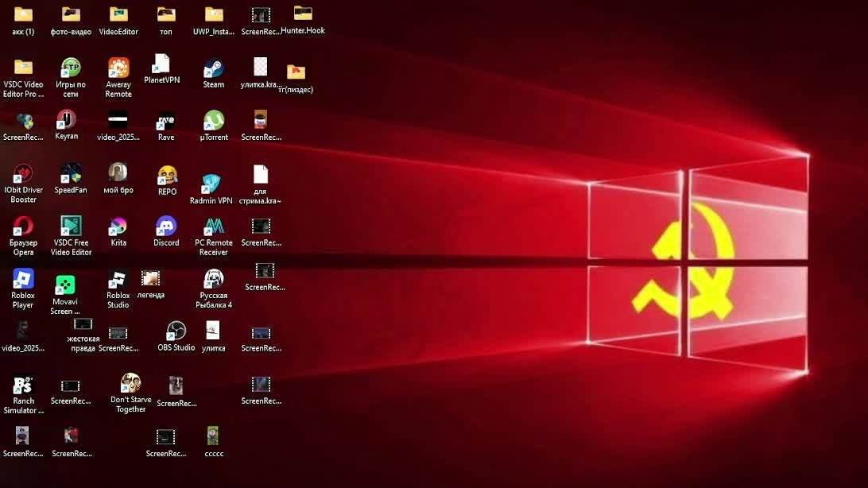Select the PlanetVPN shortcut
The height and width of the screenshot is (488, 868).
pos(161,63)
